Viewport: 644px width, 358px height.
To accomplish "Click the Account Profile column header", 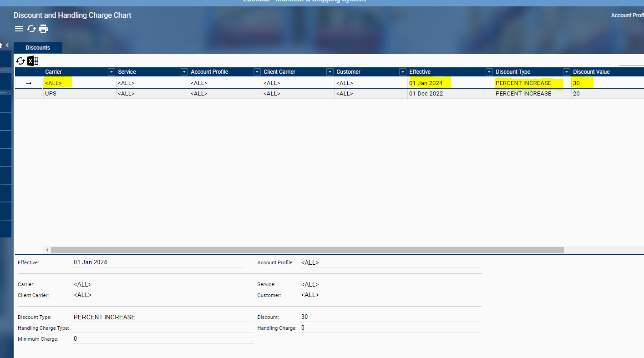I will point(209,72).
